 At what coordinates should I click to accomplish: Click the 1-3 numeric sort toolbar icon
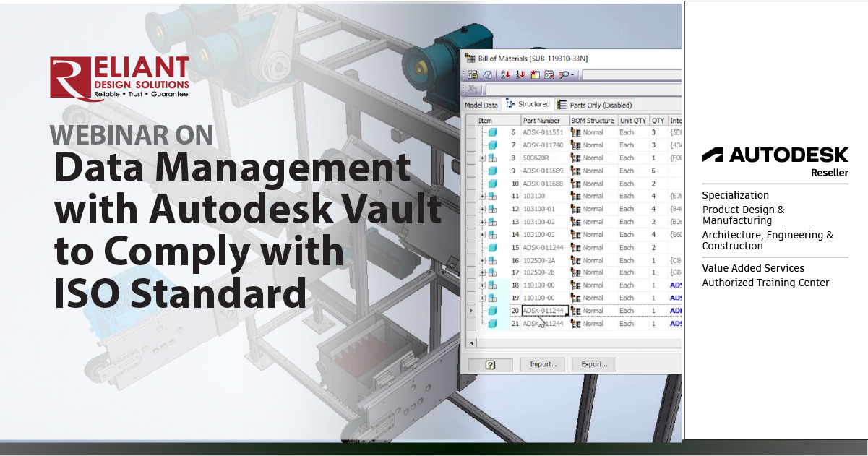520,74
